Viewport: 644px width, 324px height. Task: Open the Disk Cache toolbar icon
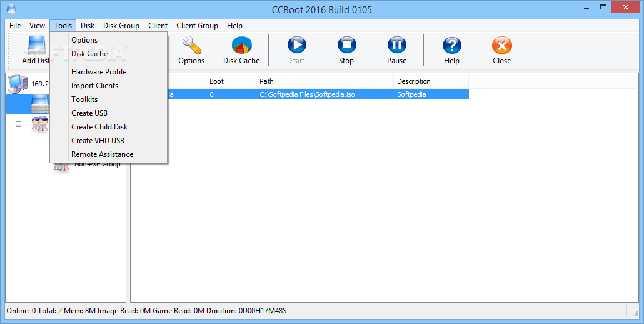point(241,45)
